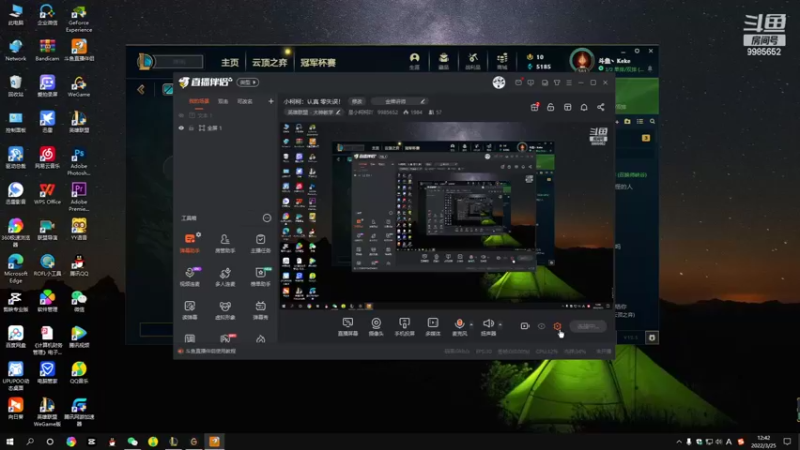Open the 主播任务 tool
Viewport: 800px width, 450px height.
tap(260, 242)
